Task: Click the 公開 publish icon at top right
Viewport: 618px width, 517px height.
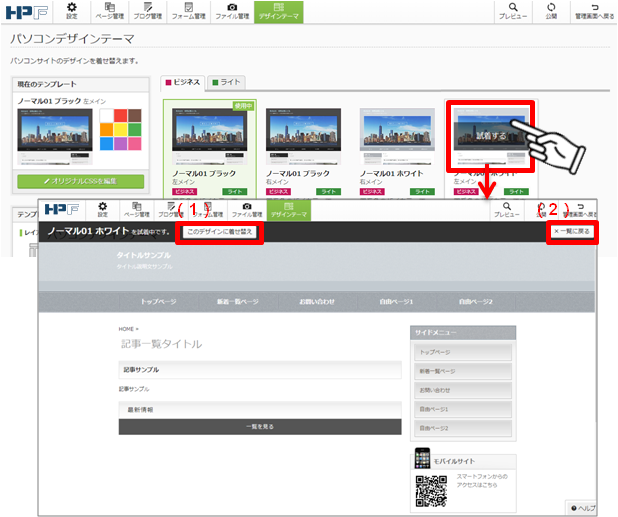Action: (x=551, y=12)
